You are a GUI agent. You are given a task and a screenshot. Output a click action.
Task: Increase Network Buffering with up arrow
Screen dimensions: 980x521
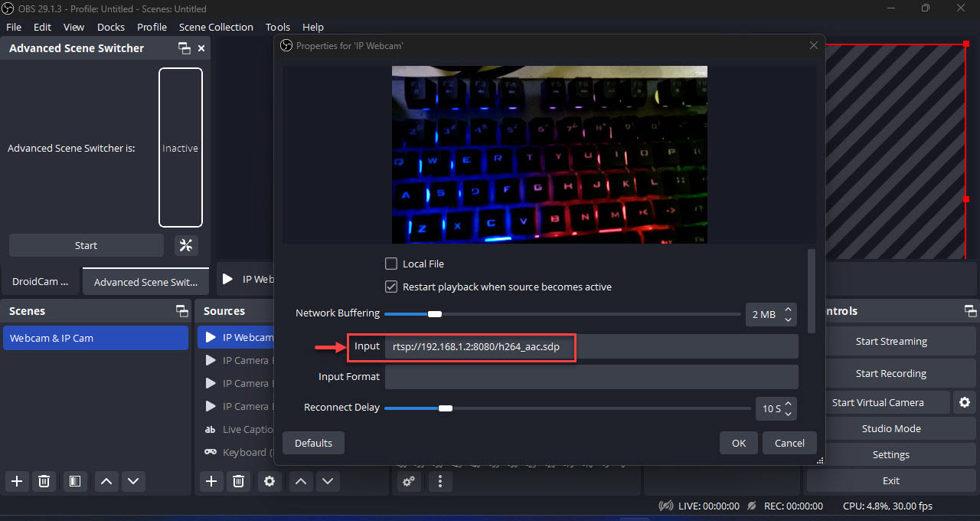pos(789,310)
